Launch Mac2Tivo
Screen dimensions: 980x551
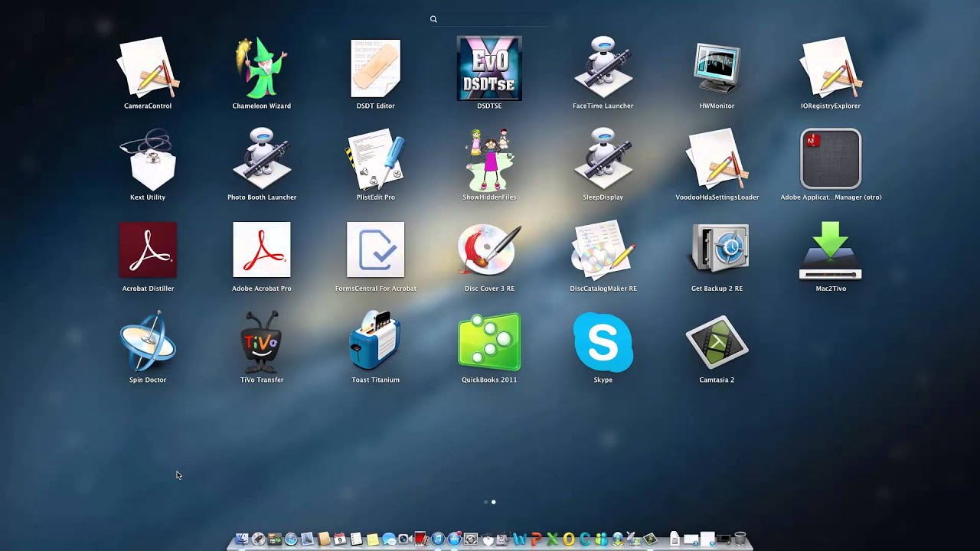(x=831, y=250)
